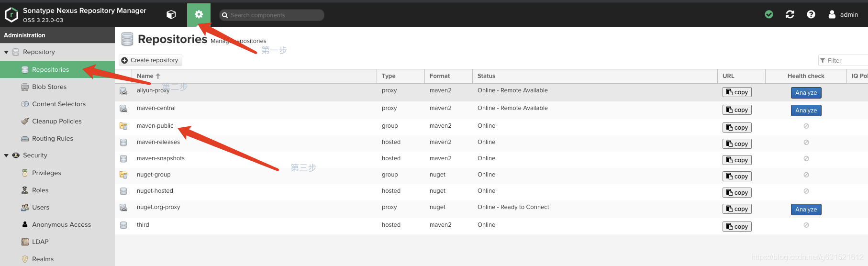This screenshot has height=266, width=868.
Task: Click the maven-releases hosted database icon
Action: (123, 143)
